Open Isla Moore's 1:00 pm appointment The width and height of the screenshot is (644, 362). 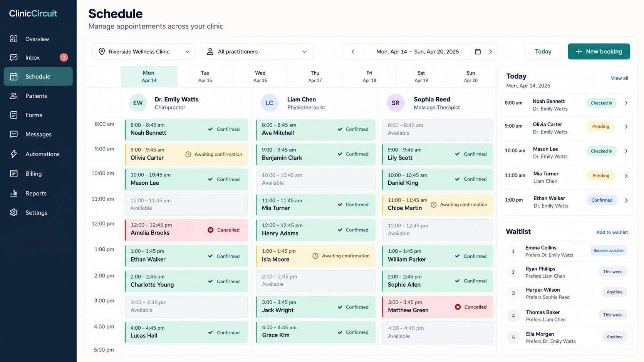(x=316, y=256)
